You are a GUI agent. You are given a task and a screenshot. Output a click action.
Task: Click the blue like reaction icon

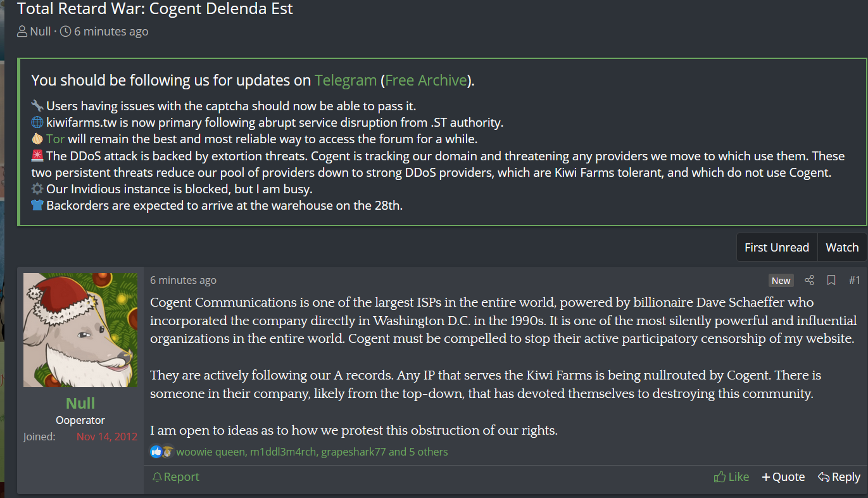(156, 452)
